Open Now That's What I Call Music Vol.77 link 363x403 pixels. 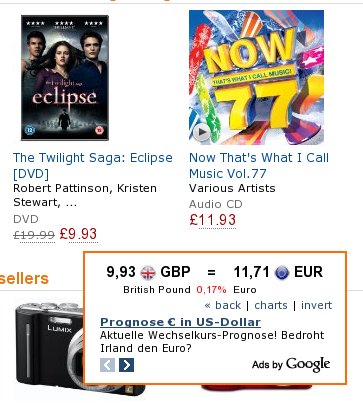tap(259, 165)
